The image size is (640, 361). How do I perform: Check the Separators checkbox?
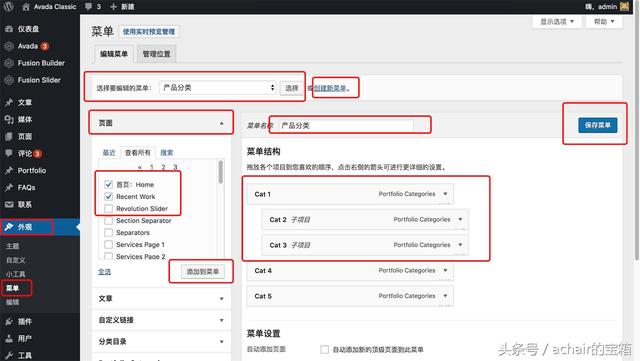(x=109, y=232)
